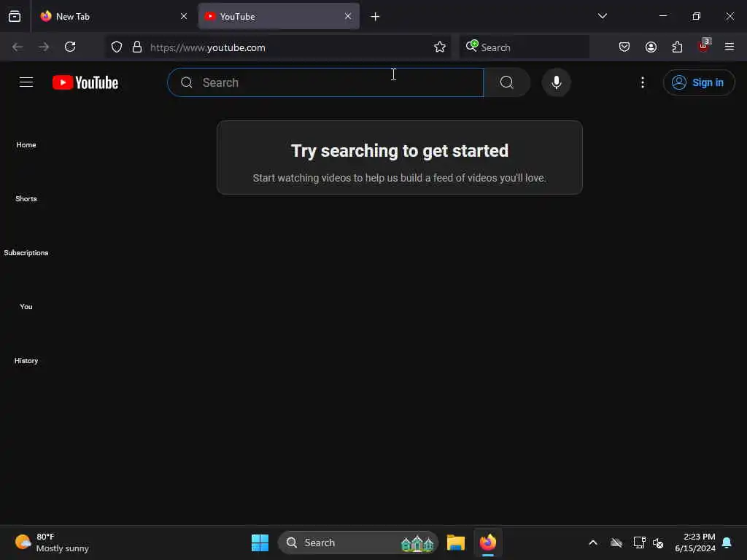This screenshot has height=560, width=747.
Task: Click the YouTube logo
Action: click(x=85, y=82)
